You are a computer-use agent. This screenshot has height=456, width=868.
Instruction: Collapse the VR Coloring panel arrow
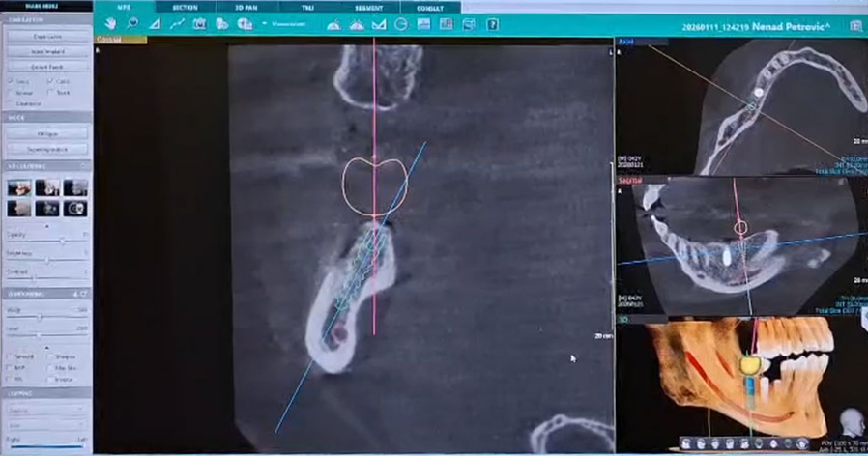coord(83,166)
